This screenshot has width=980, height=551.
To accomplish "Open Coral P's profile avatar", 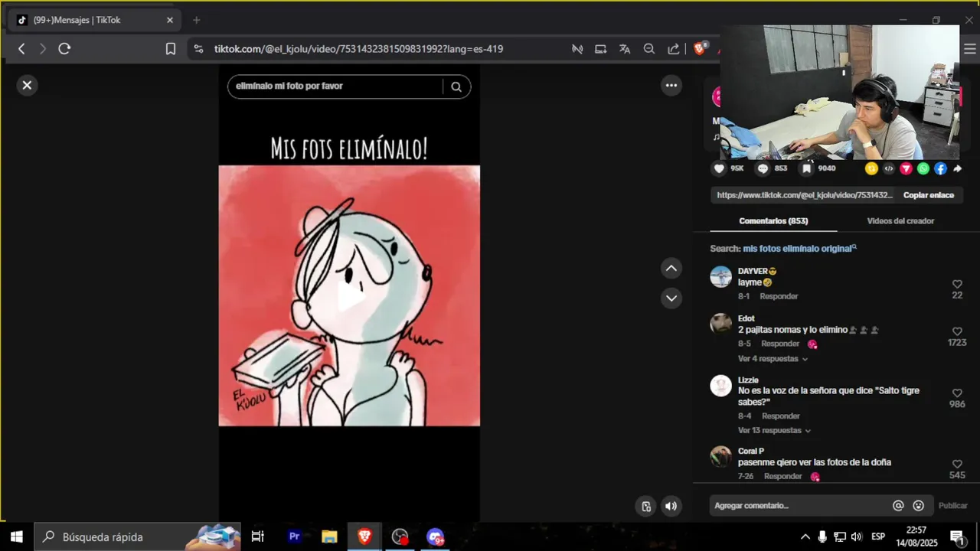I will (x=720, y=457).
